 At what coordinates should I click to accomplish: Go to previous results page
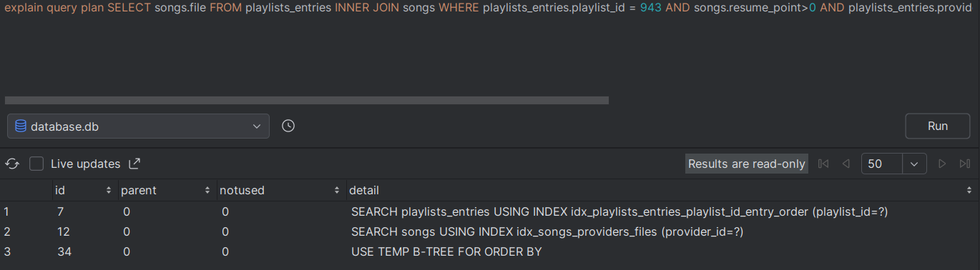pyautogui.click(x=846, y=164)
